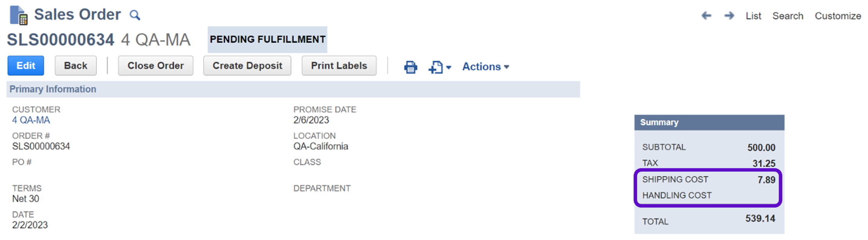Click the magnifier icon beside Sales Order title
The width and height of the screenshot is (868, 240).
pyautogui.click(x=135, y=15)
